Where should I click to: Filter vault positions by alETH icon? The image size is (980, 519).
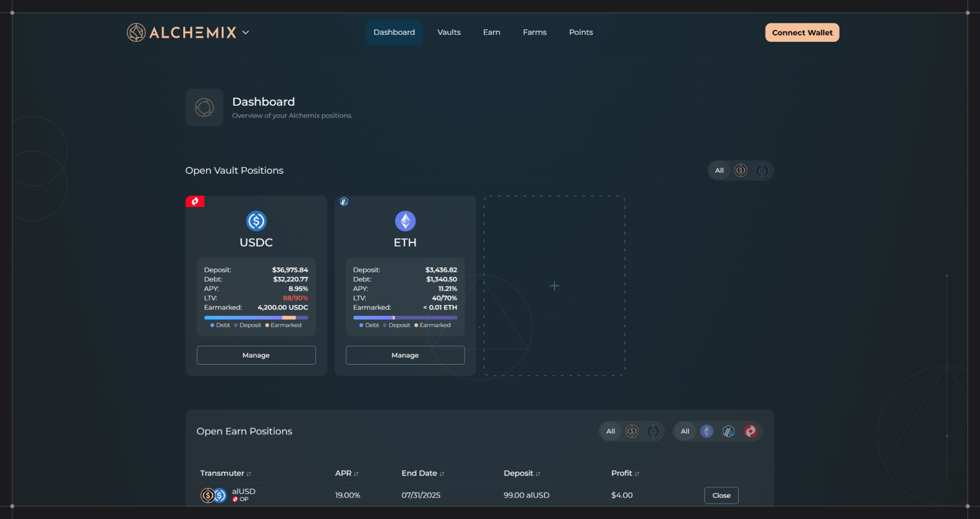coord(762,171)
